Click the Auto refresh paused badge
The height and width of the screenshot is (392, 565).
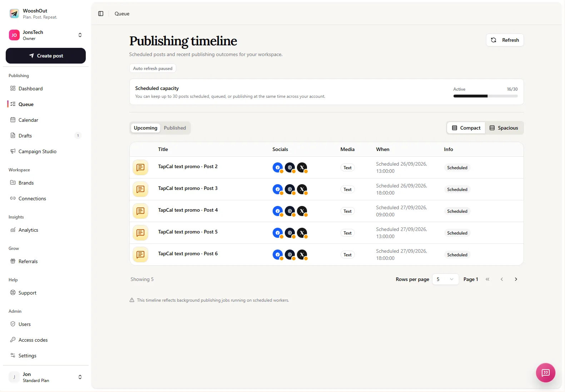[153, 69]
